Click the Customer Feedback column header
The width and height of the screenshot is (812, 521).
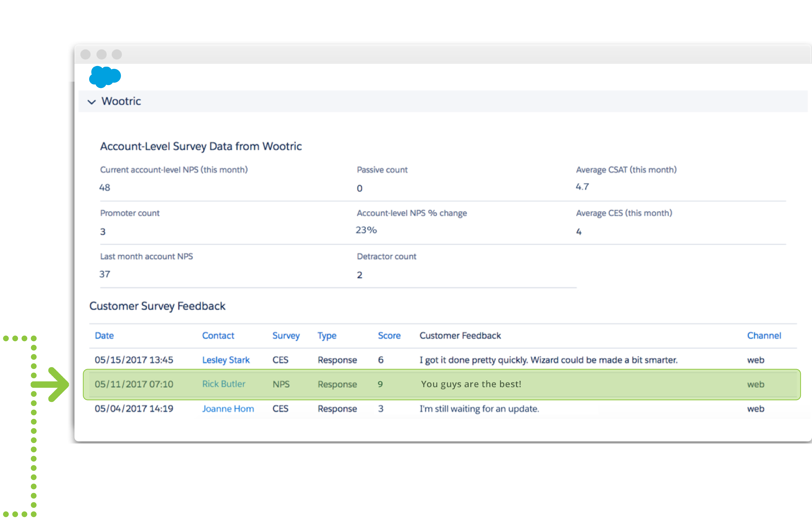[x=460, y=336]
